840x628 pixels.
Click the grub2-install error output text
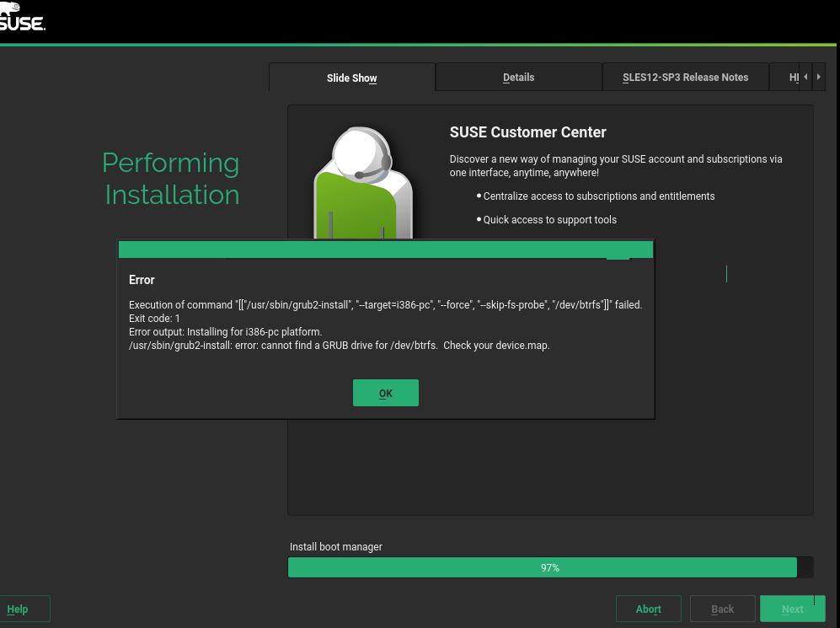pos(339,345)
